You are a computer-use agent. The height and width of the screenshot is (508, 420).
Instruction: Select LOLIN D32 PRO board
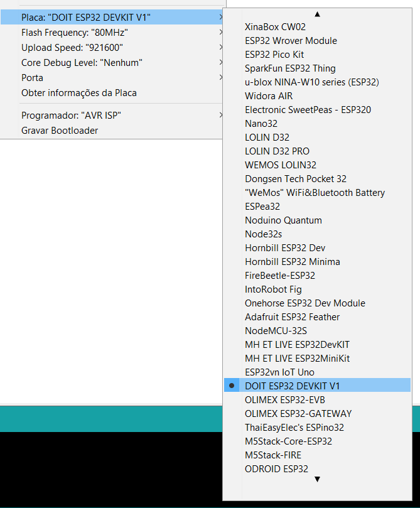tap(317, 151)
